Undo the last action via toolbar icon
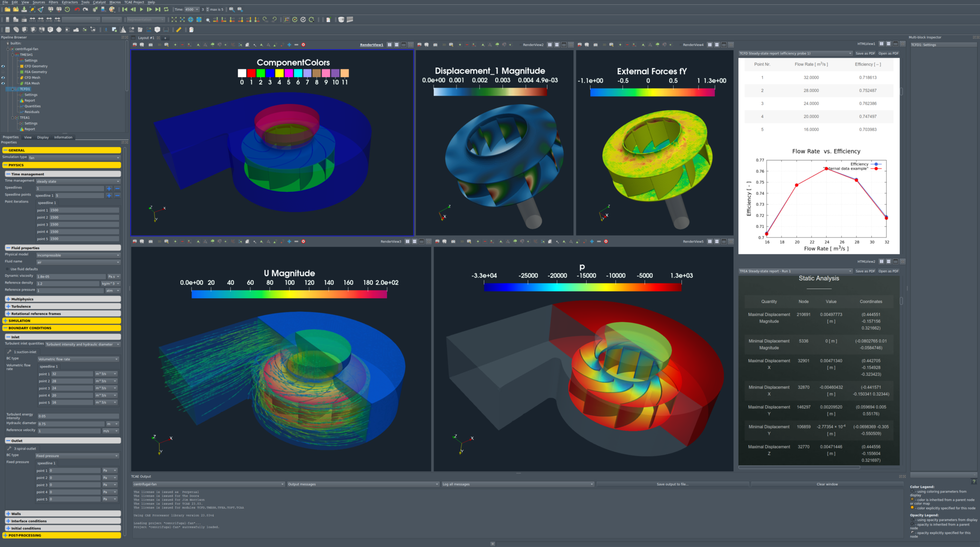The width and height of the screenshot is (980, 547). (77, 9)
